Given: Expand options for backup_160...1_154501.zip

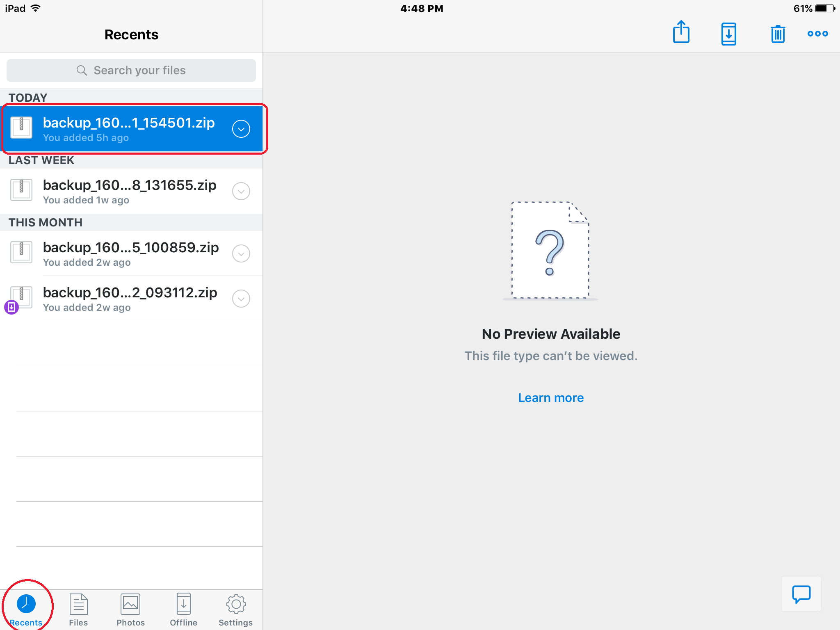Looking at the screenshot, I should coord(241,129).
